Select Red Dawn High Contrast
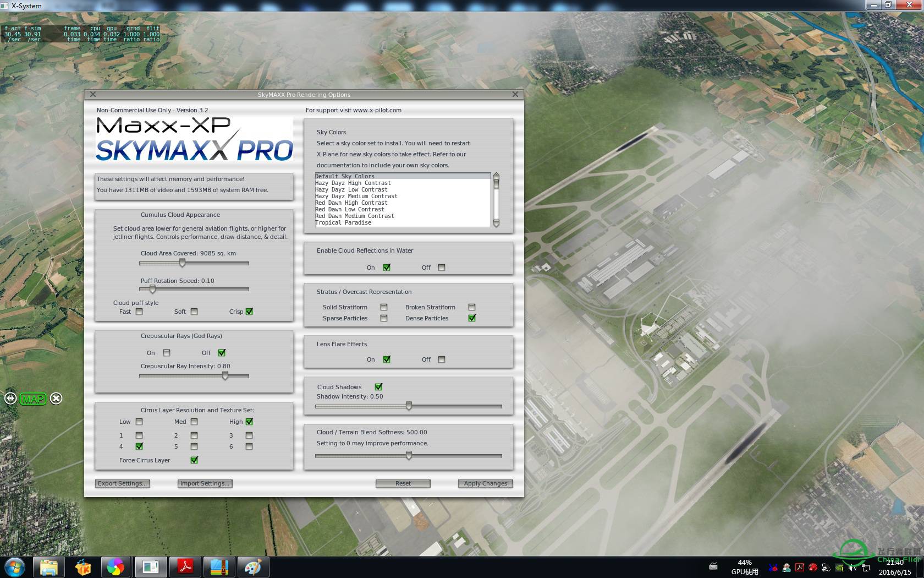The height and width of the screenshot is (578, 924). (403, 203)
